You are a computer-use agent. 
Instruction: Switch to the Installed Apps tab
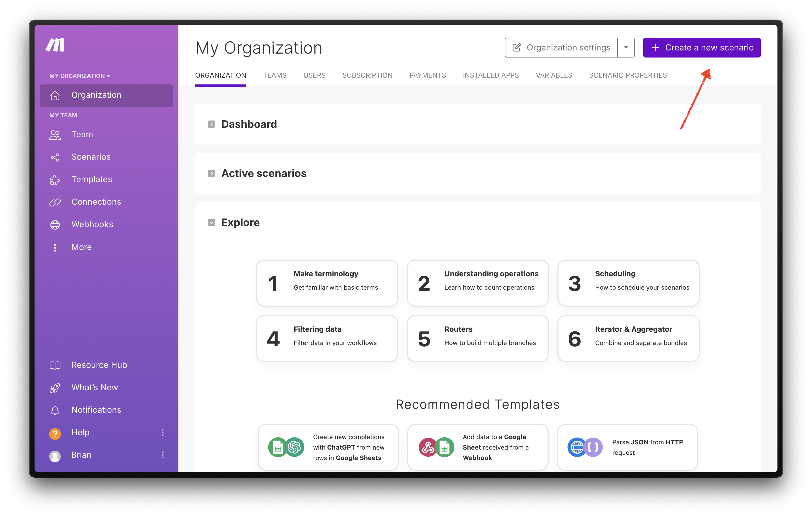pos(491,75)
